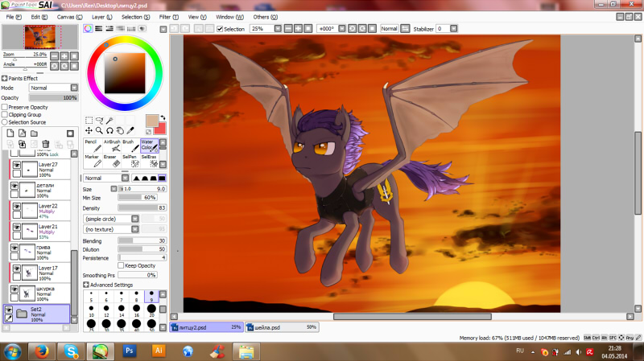The width and height of the screenshot is (644, 361).
Task: Pick the magic wand tool
Action: pos(109,120)
